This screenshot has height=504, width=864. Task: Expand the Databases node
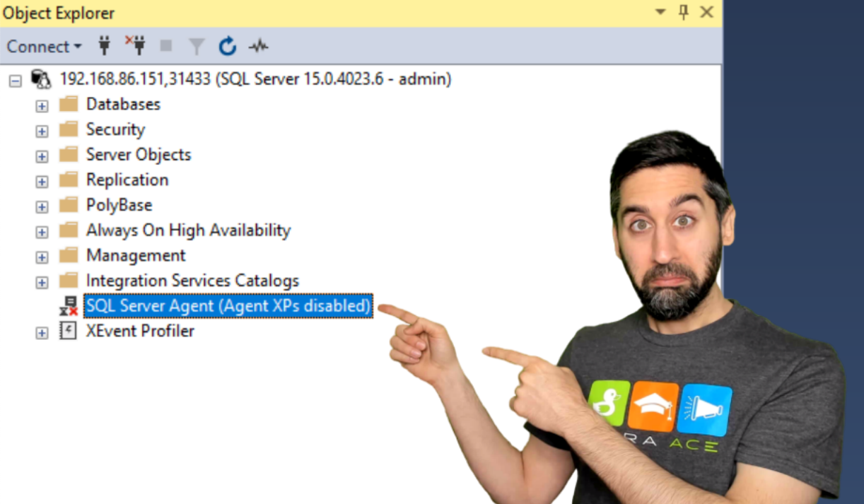[x=41, y=105]
